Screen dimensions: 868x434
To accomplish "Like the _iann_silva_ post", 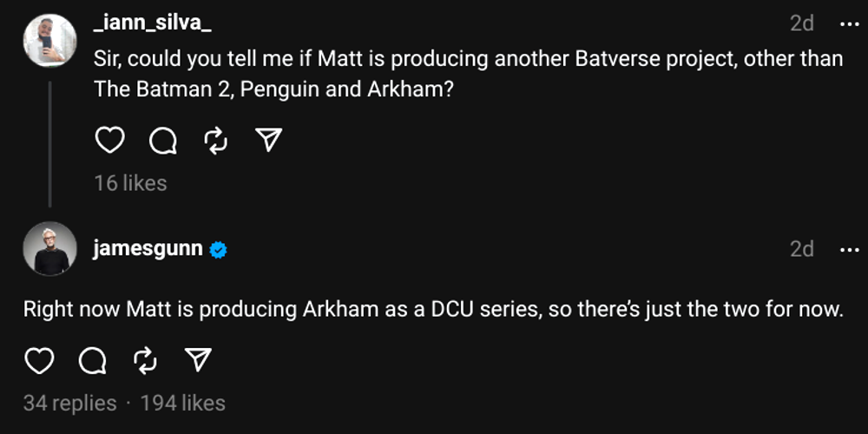I will (109, 141).
